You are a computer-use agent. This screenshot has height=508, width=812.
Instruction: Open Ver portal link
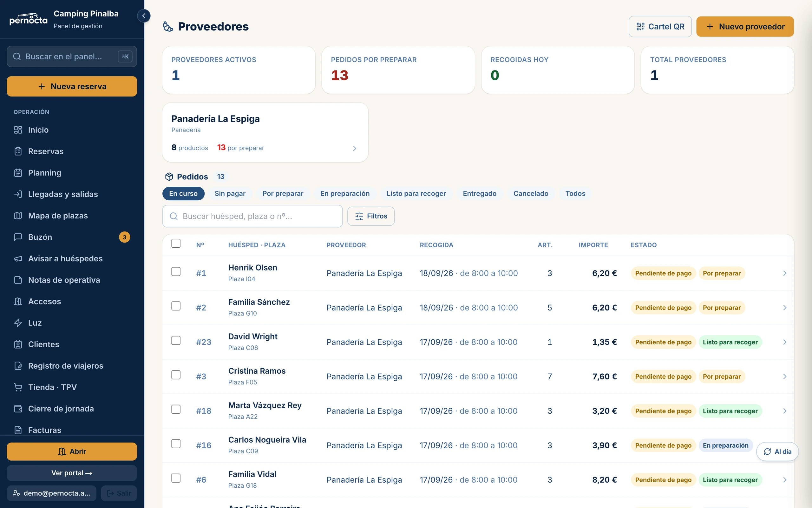coord(72,473)
